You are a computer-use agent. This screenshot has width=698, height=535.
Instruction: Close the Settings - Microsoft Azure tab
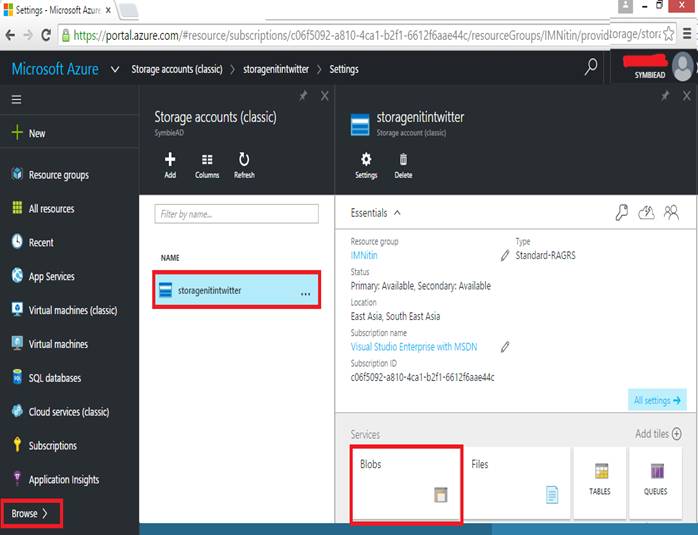(108, 10)
